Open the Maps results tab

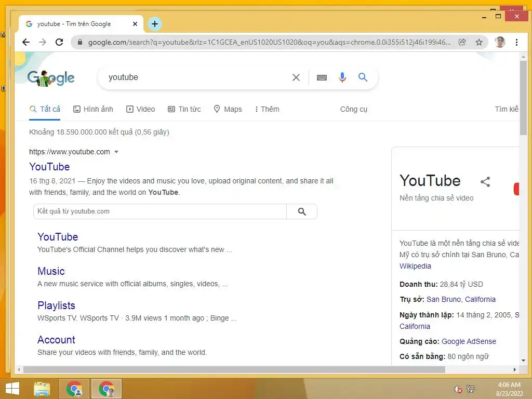point(228,109)
